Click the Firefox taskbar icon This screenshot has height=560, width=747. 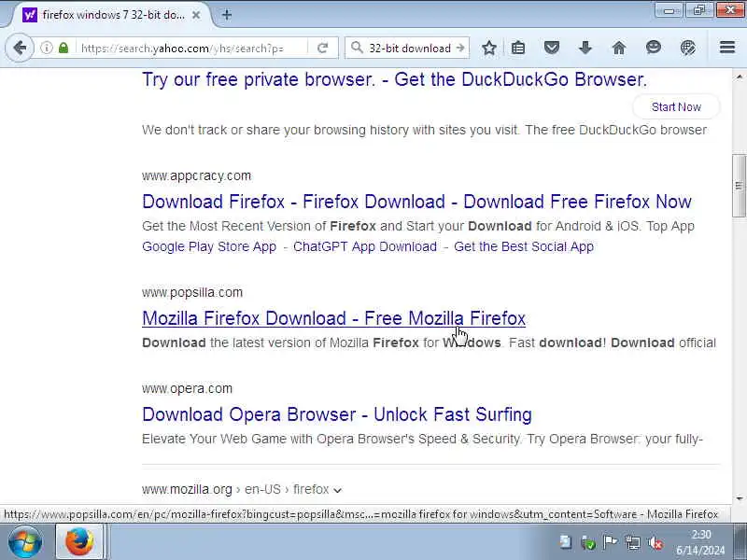(x=79, y=541)
